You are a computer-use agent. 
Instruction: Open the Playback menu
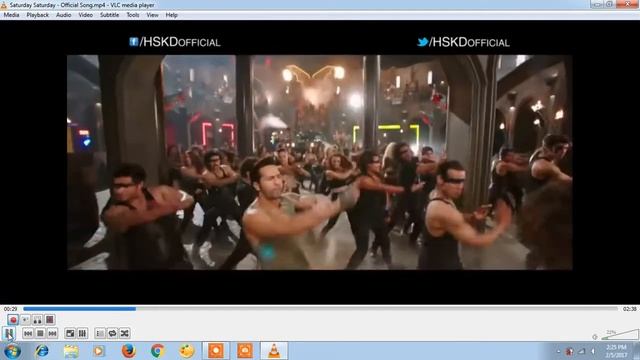pos(38,15)
